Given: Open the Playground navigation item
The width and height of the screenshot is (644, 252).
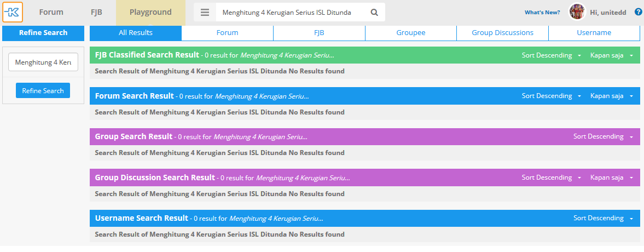Looking at the screenshot, I should pos(150,13).
